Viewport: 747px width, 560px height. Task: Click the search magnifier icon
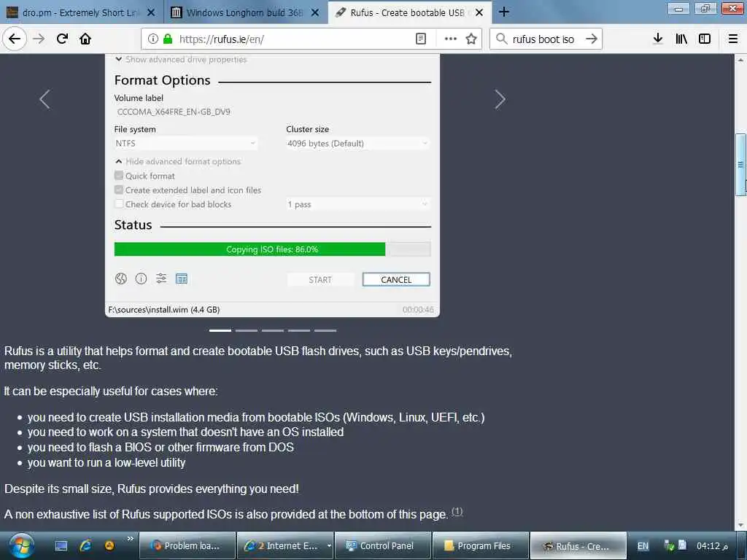(501, 39)
